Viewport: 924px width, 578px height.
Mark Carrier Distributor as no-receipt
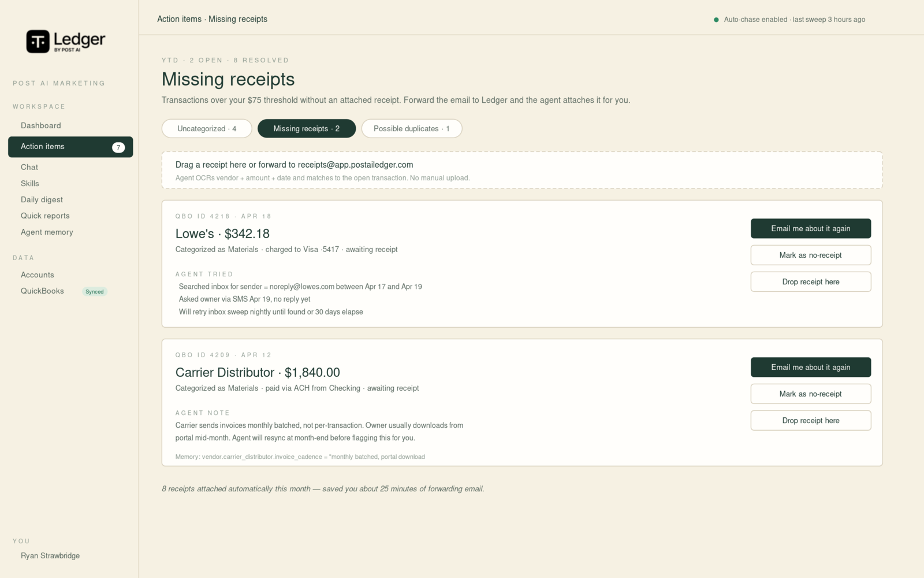click(x=811, y=394)
